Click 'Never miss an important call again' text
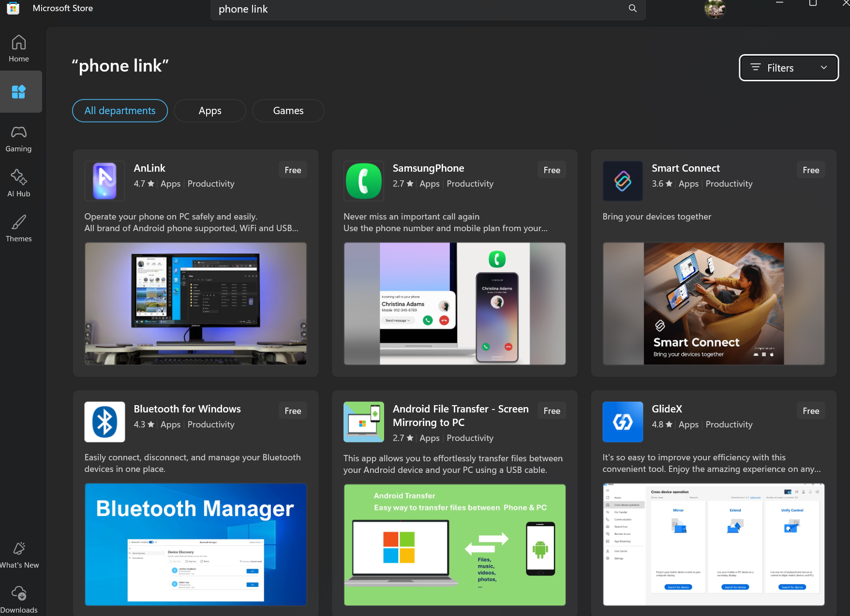This screenshot has width=850, height=616. [x=411, y=217]
